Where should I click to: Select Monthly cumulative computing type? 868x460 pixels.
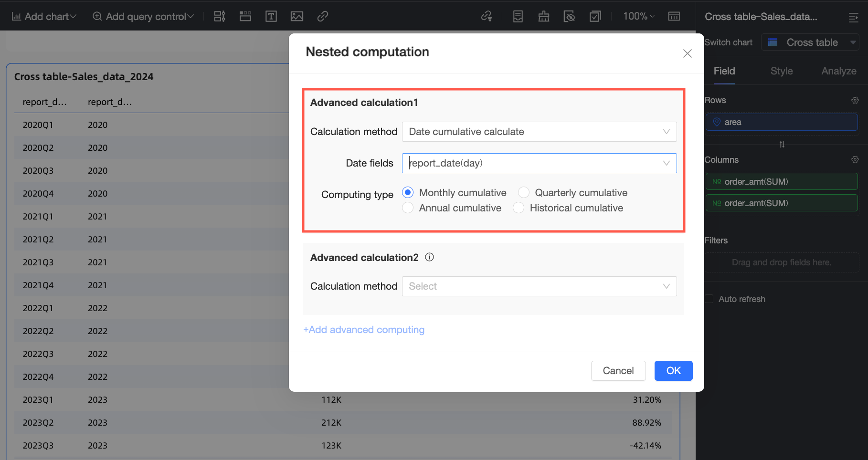408,193
